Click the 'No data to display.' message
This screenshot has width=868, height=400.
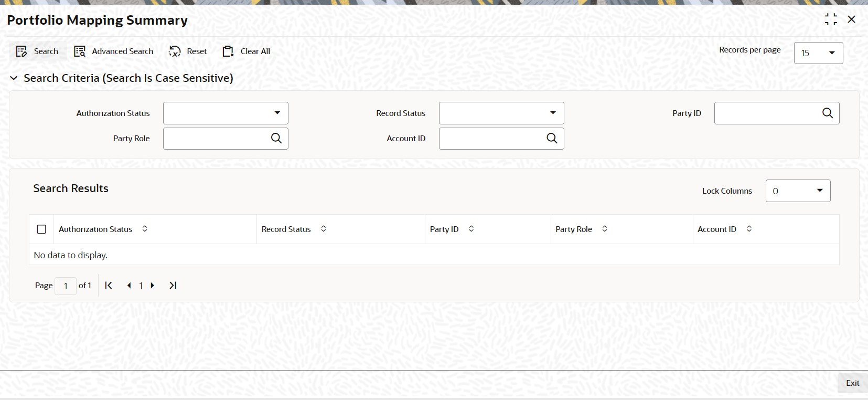[x=71, y=255]
